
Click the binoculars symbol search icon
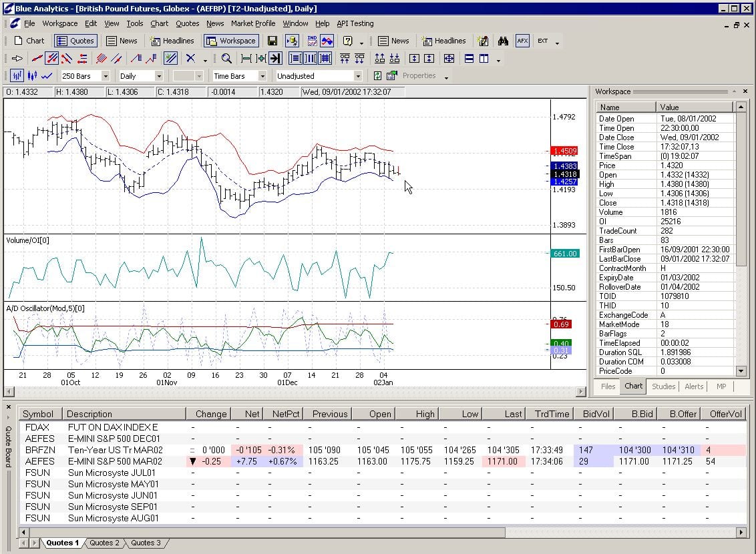[502, 41]
